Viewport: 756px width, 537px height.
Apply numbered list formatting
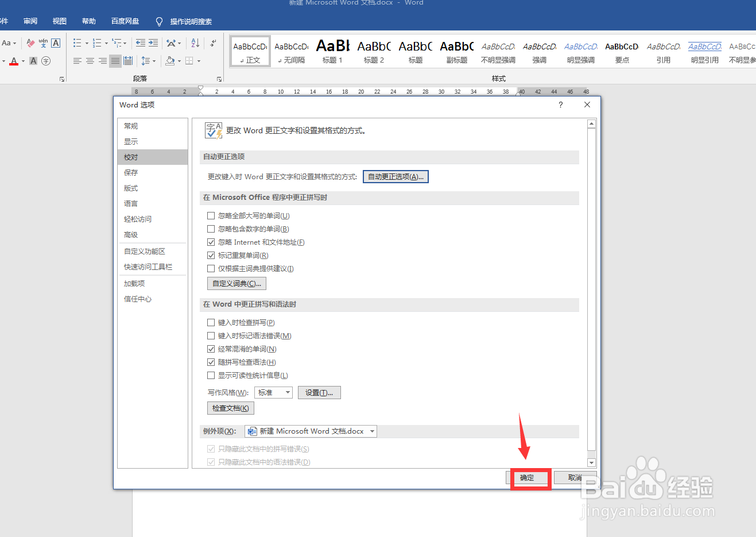tap(97, 43)
